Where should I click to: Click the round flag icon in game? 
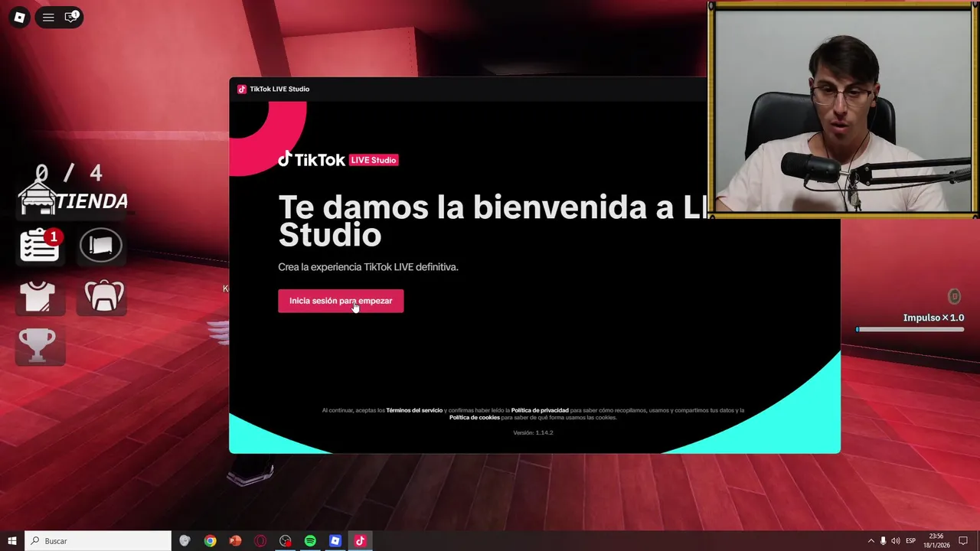[x=101, y=246]
